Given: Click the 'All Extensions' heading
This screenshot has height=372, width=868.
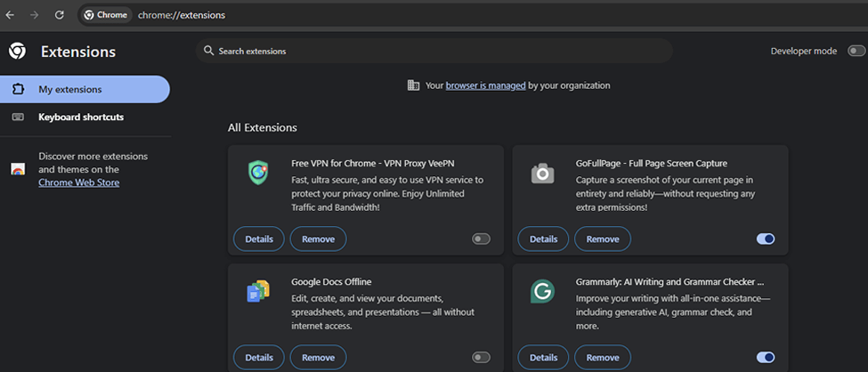Looking at the screenshot, I should 263,128.
